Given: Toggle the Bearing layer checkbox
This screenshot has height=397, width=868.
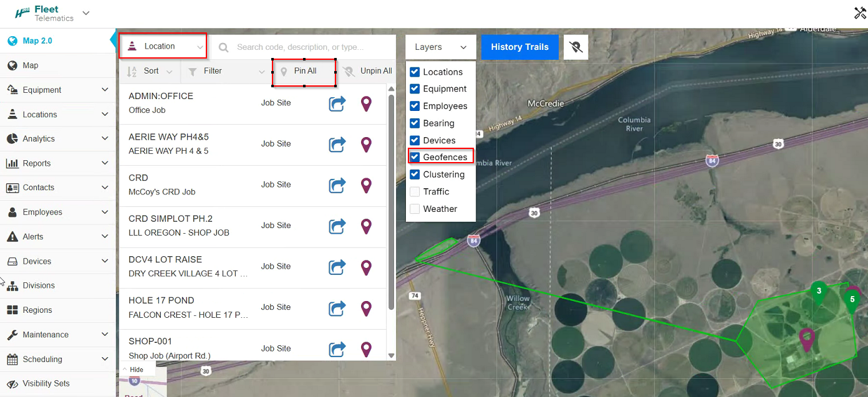Looking at the screenshot, I should [415, 123].
